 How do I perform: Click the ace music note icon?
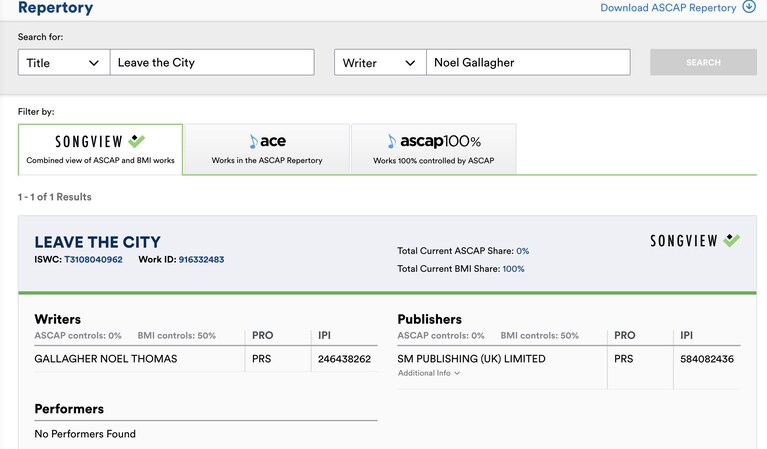pyautogui.click(x=253, y=142)
